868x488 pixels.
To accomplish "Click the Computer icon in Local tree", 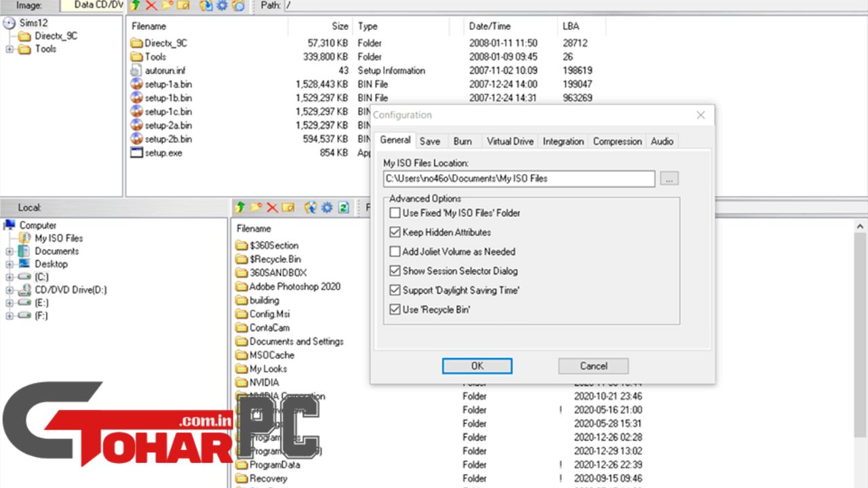I will tap(9, 225).
